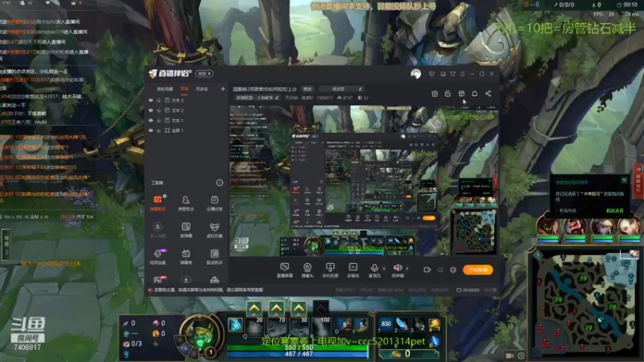
Task: Toggle lock on the 文本 1 layer
Action: point(159,120)
